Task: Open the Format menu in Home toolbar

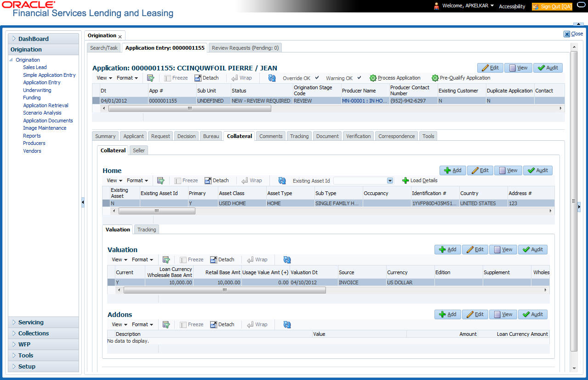Action: (137, 181)
